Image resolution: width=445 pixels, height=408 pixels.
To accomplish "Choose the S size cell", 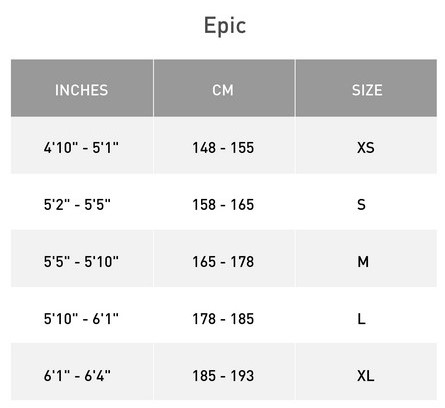I will [366, 202].
